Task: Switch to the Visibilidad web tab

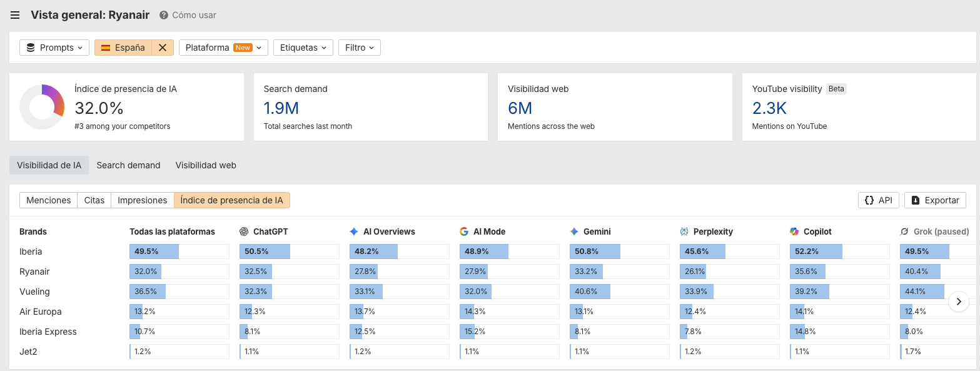Action: click(x=206, y=165)
